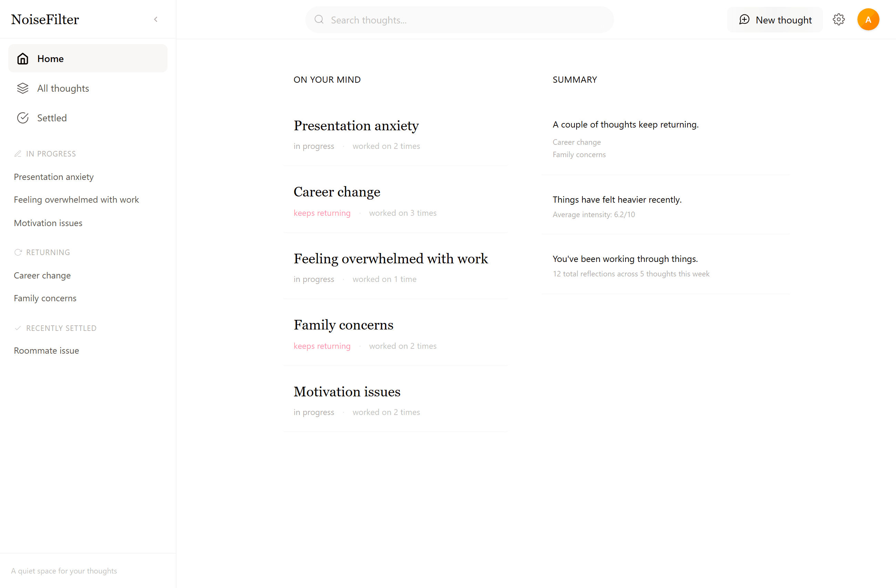This screenshot has height=588, width=896.
Task: Open the NoiseFilter home link
Action: [x=45, y=19]
